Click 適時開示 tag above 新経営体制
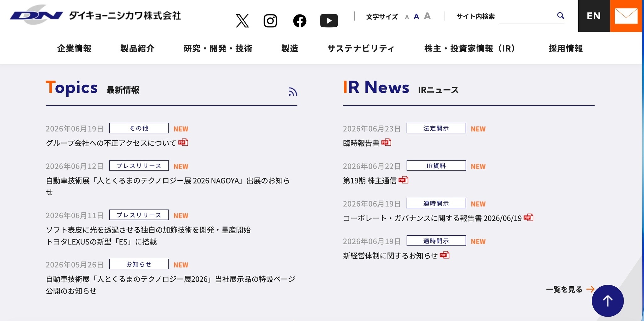 pyautogui.click(x=436, y=240)
